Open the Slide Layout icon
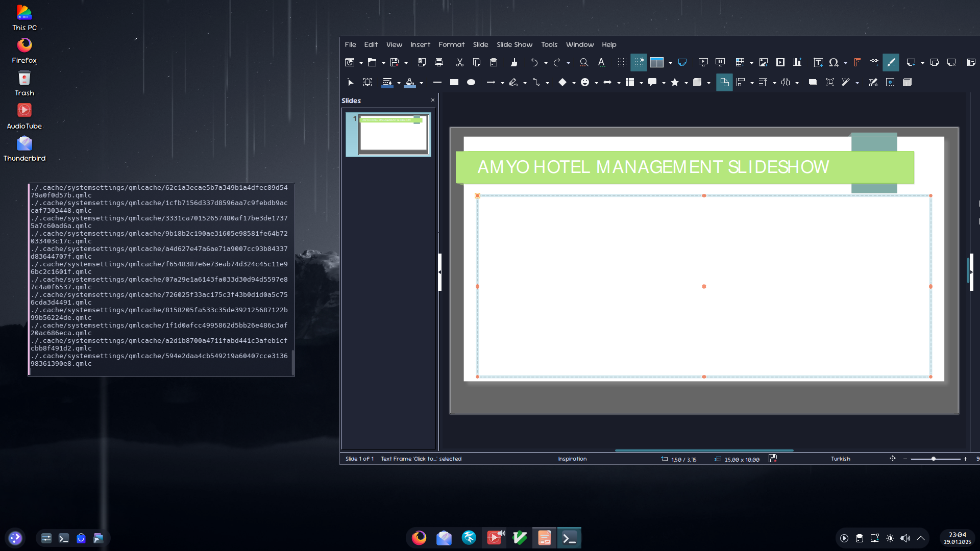This screenshot has height=551, width=980. (x=971, y=62)
